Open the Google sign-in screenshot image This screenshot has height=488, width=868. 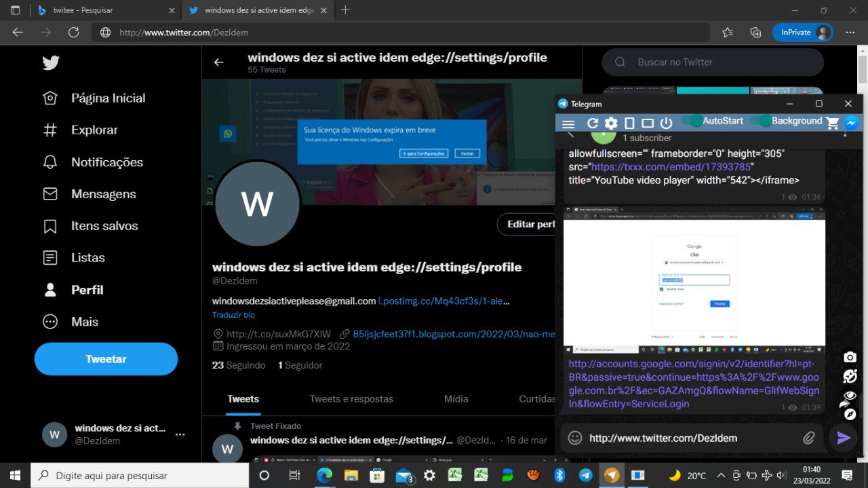pyautogui.click(x=694, y=280)
